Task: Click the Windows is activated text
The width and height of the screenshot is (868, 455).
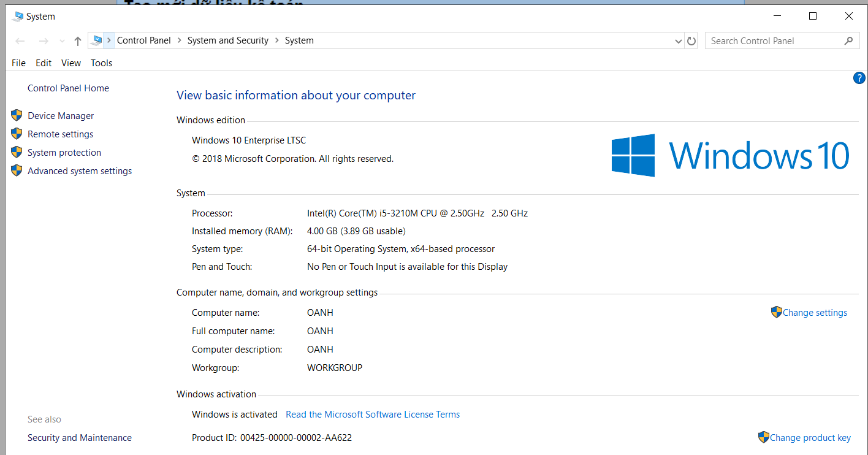Action: click(x=235, y=415)
